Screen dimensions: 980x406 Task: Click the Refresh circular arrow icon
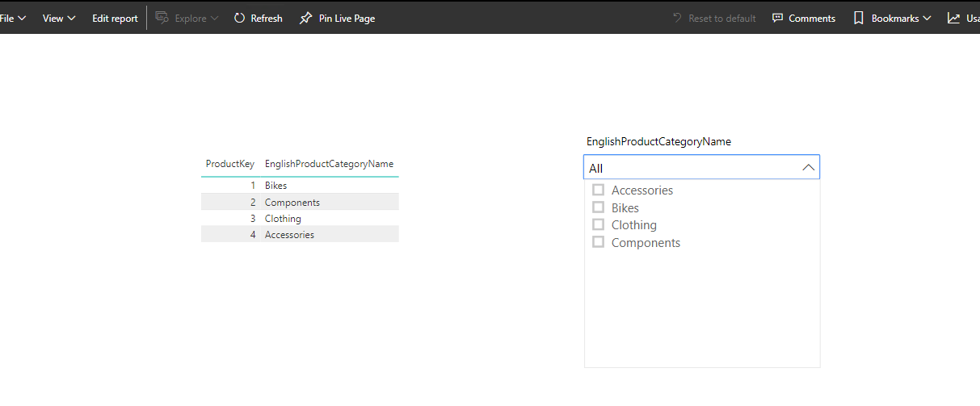(x=239, y=18)
